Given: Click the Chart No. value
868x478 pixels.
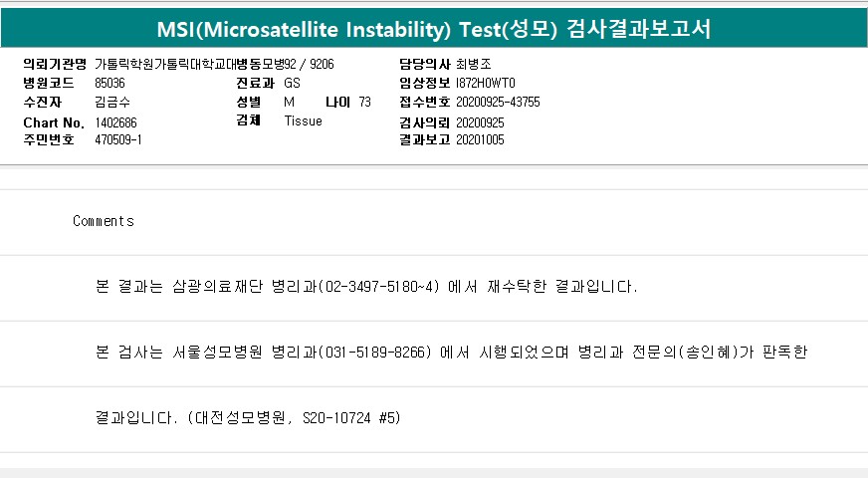Looking at the screenshot, I should [x=115, y=121].
